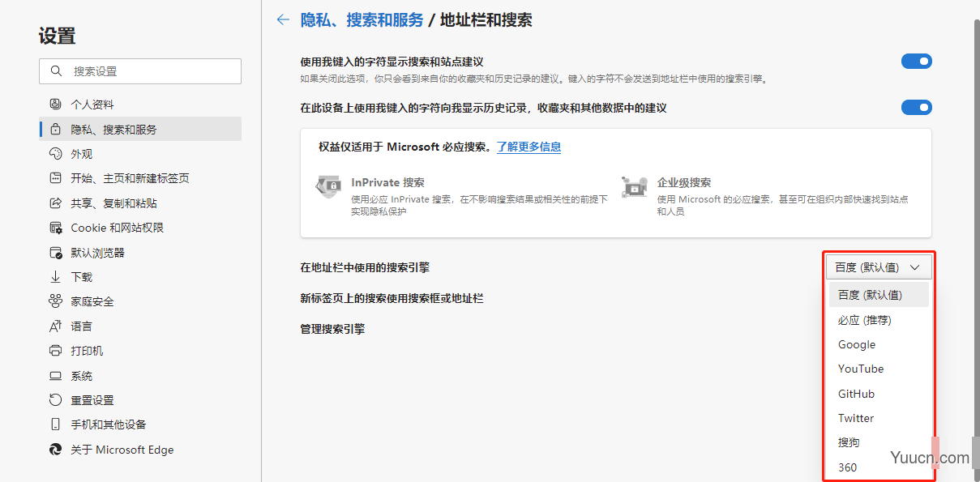Click the 共享、复制和粘贴 share icon
This screenshot has width=980, height=482.
tap(55, 203)
